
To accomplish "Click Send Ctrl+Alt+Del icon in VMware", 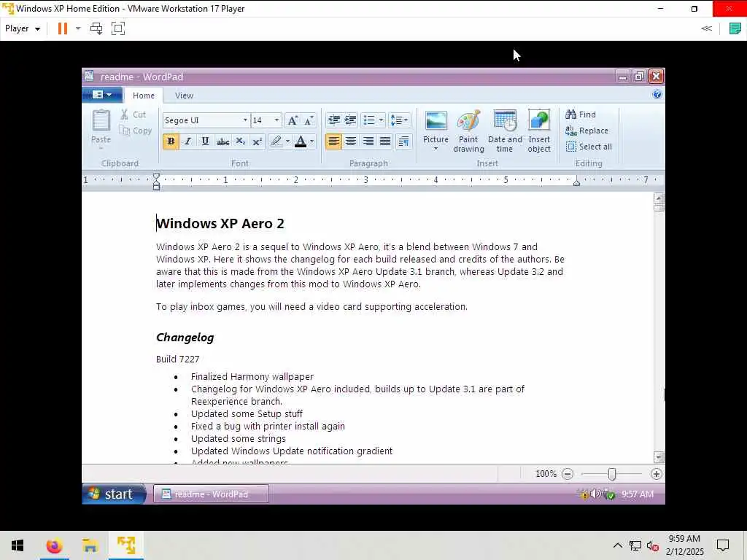I will coord(96,28).
